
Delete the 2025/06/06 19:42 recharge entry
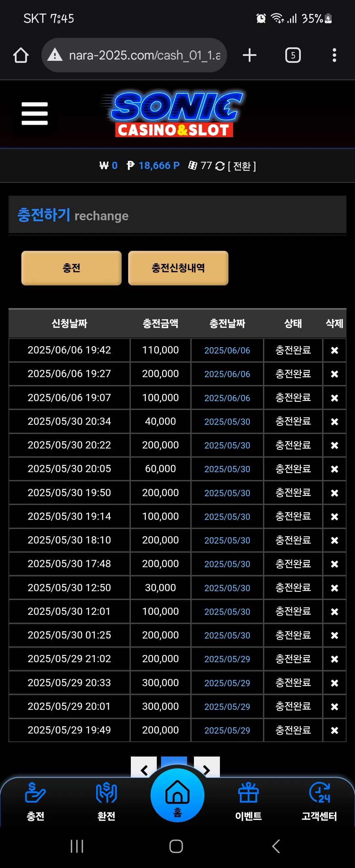[x=334, y=350]
